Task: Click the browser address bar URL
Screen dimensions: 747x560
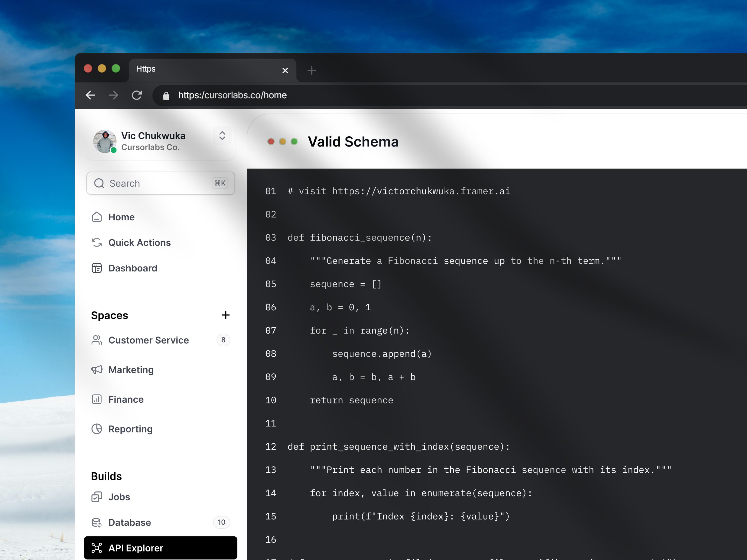Action: click(x=232, y=95)
